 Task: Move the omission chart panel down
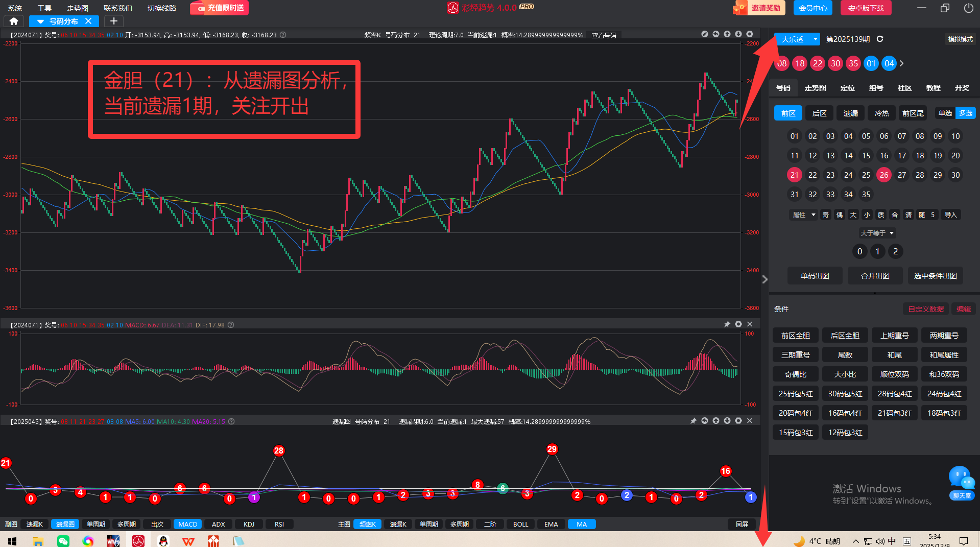click(727, 421)
